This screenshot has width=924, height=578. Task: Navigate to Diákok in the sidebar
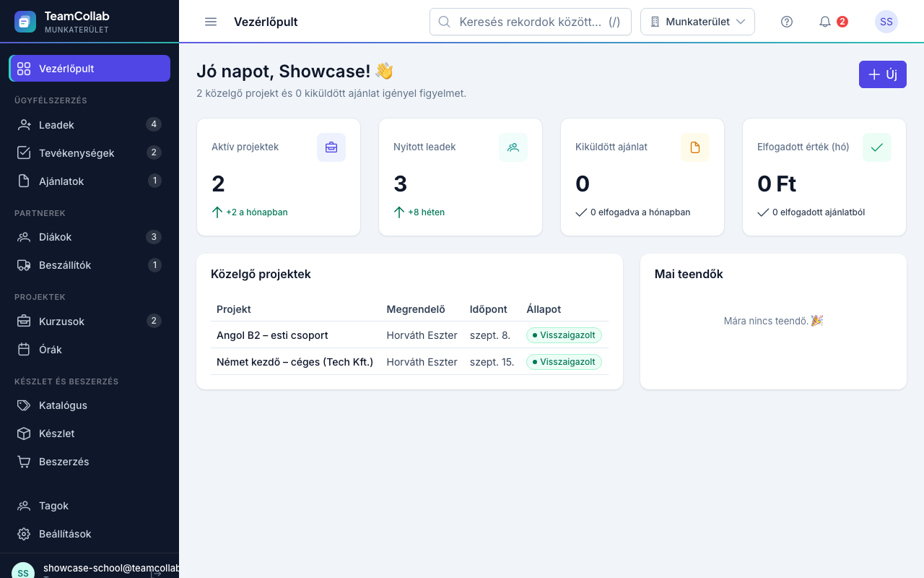click(x=90, y=237)
